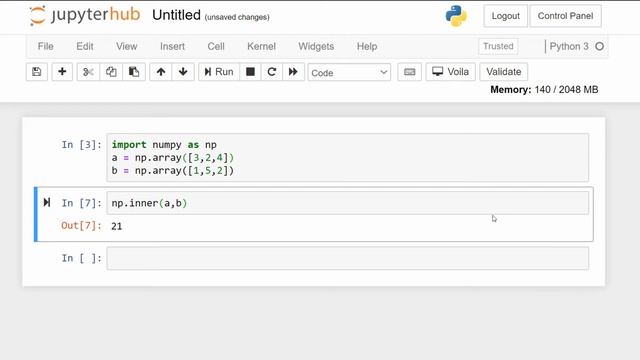
Task: Click the Trusted notebook indicator
Action: coord(498,47)
